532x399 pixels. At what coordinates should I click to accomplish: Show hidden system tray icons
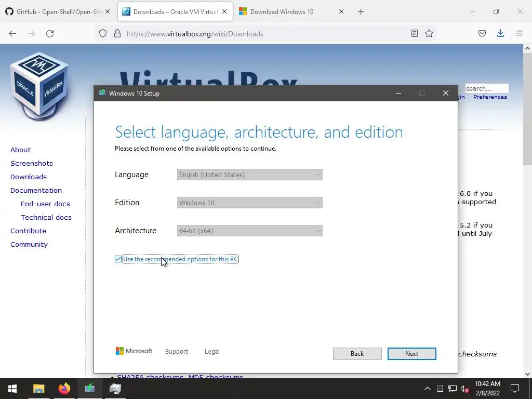(x=428, y=389)
